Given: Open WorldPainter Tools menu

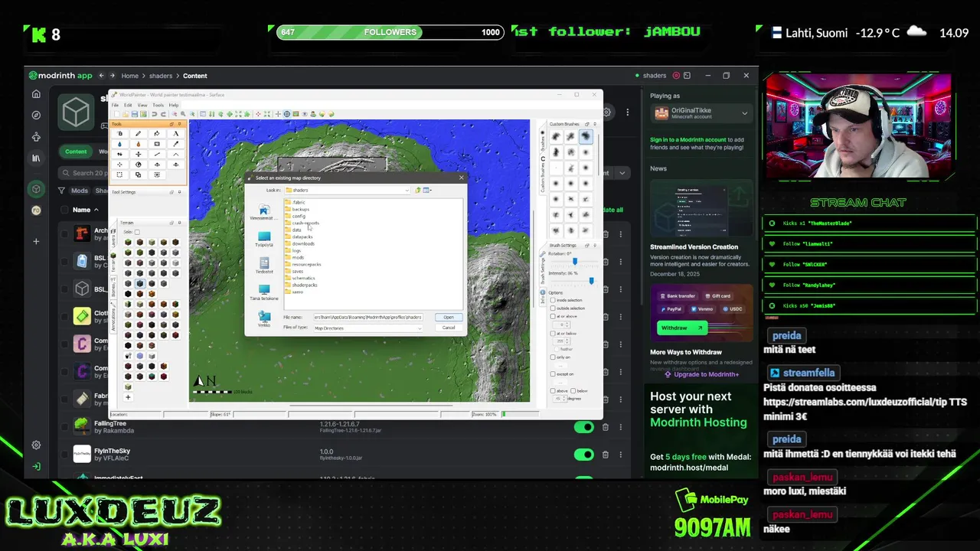Looking at the screenshot, I should coord(158,105).
